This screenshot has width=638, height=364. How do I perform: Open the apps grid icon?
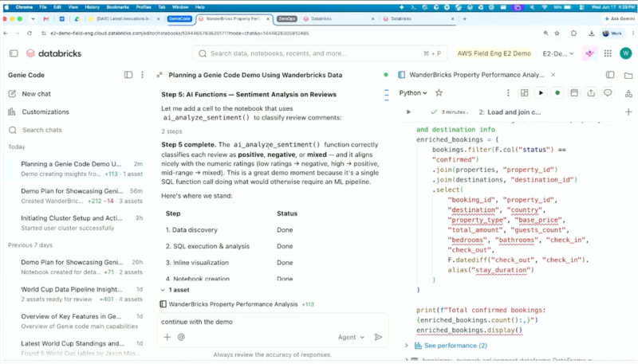click(x=608, y=53)
